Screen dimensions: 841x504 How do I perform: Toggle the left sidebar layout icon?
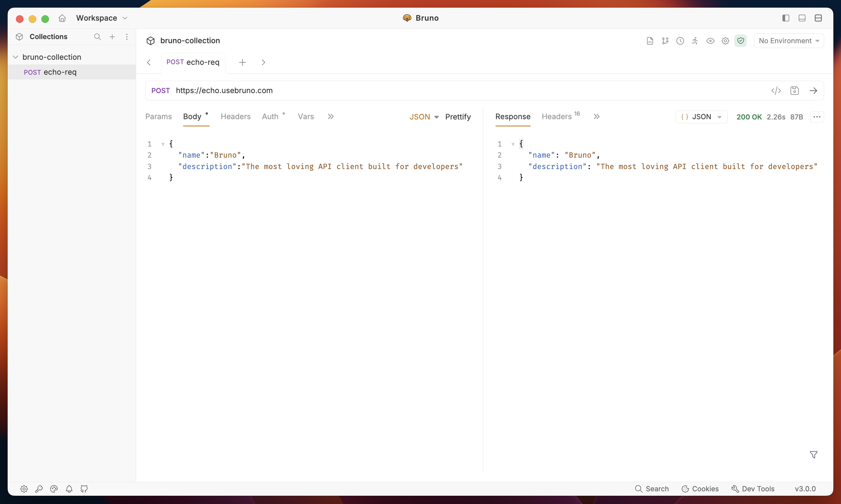pos(785,18)
